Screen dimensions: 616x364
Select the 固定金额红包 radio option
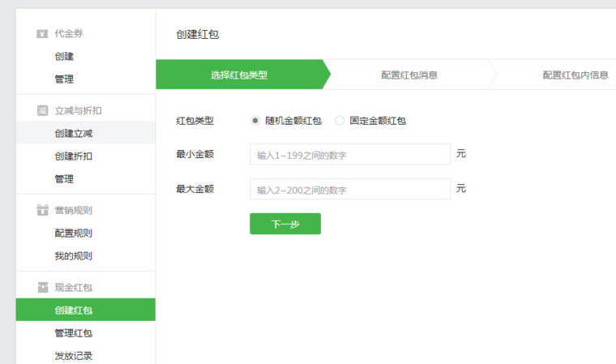tap(340, 121)
